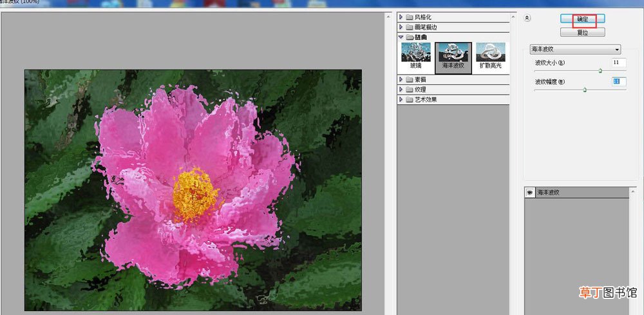Click the 波纹幅度 slider handle
The height and width of the screenshot is (315, 644).
pos(585,90)
